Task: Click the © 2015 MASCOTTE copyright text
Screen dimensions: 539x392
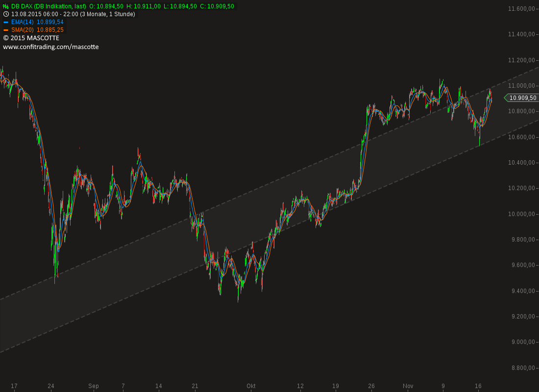Action: (31, 38)
